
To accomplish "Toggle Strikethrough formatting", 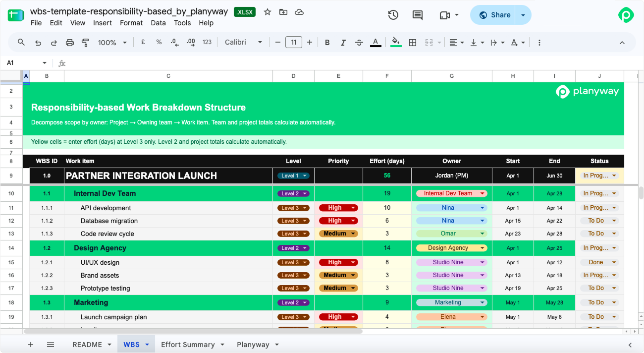I will 360,43.
